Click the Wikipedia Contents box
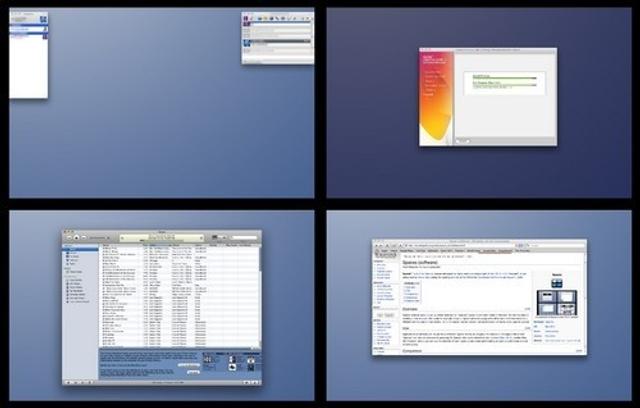The width and height of the screenshot is (640, 408). [x=411, y=292]
